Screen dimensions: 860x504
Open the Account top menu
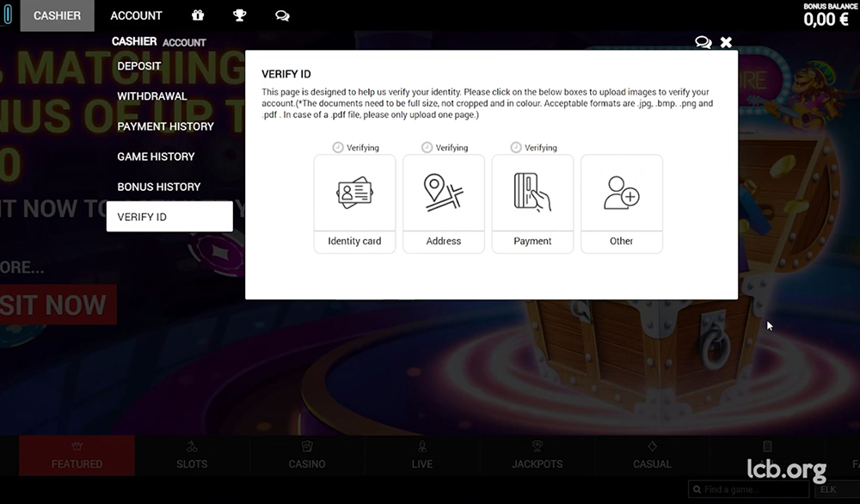pos(136,15)
